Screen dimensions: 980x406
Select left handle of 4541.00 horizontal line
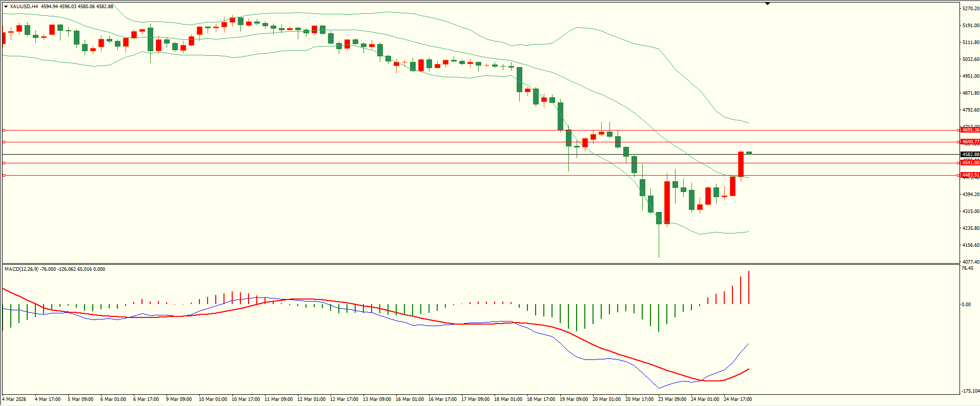point(4,163)
